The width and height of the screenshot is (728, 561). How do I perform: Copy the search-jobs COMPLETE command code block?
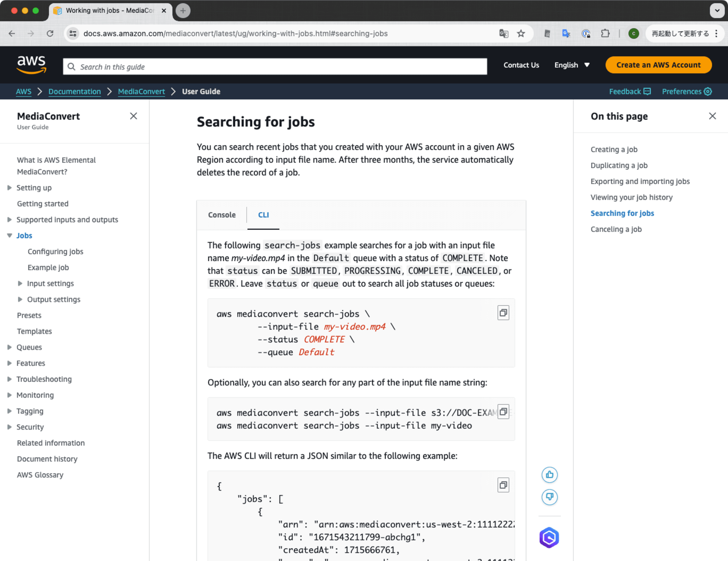tap(503, 313)
